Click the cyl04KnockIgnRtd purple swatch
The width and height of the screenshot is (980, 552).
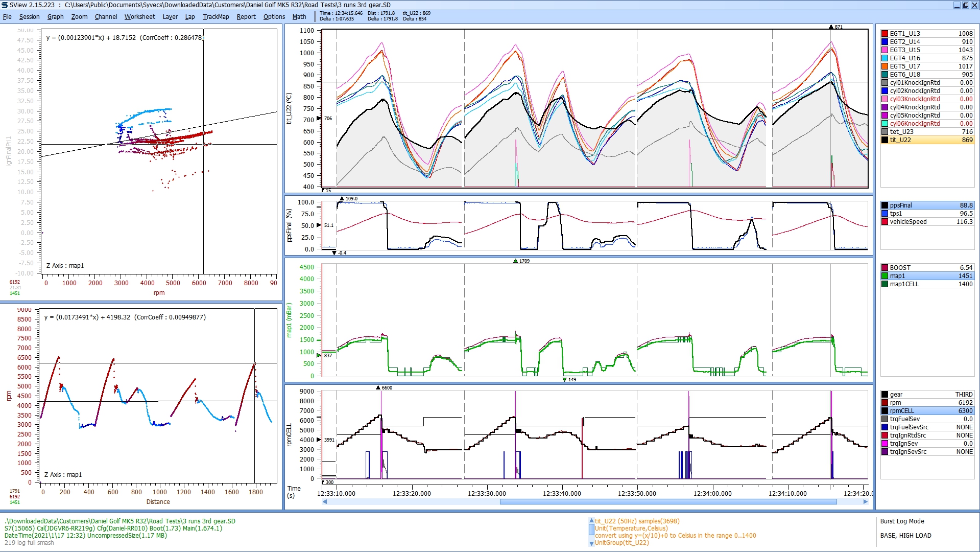[x=885, y=107]
